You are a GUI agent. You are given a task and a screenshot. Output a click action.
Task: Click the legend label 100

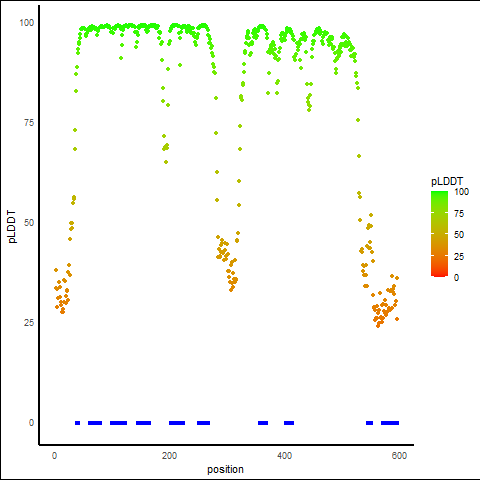pyautogui.click(x=462, y=192)
